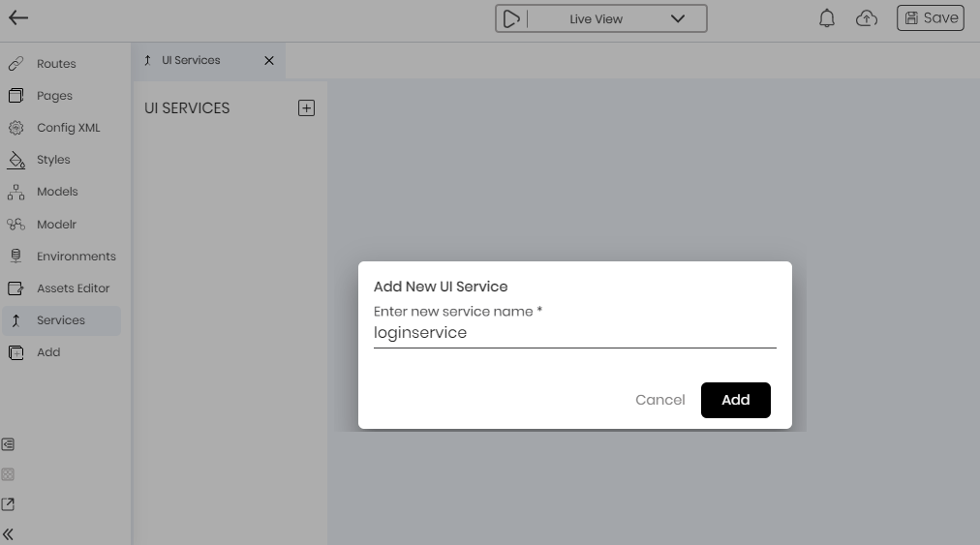Add a new UI service via plus icon
The height and width of the screenshot is (545, 980).
coord(306,108)
